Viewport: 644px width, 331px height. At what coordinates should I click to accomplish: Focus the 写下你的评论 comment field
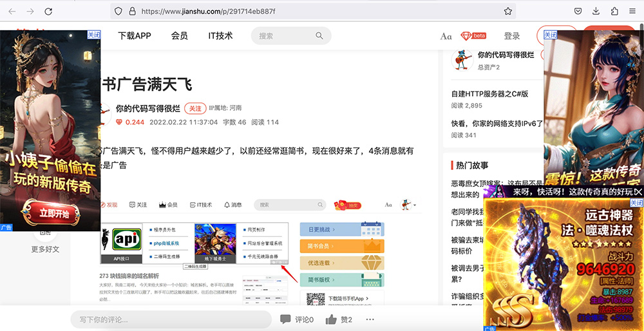click(x=171, y=319)
